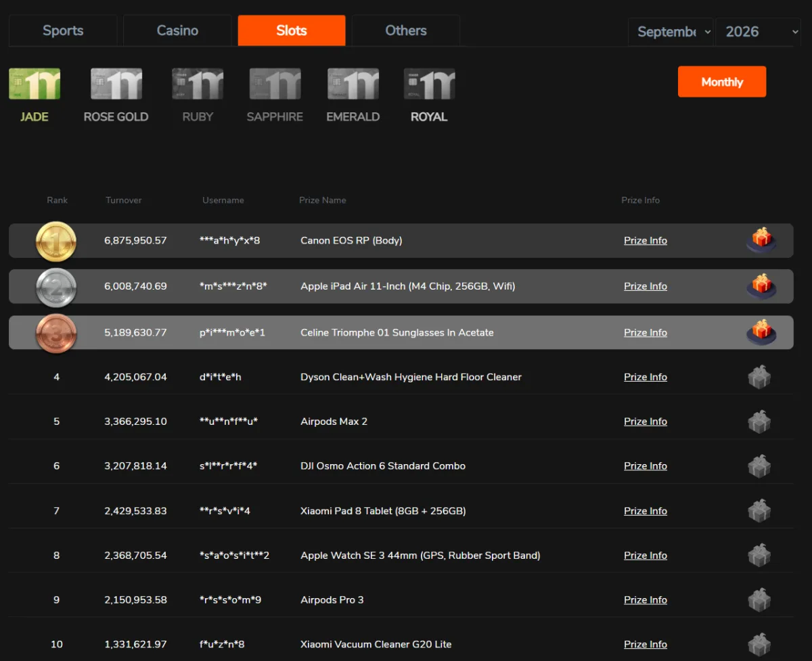Open Prize Info for DJI Osmo Action 6

(x=646, y=466)
